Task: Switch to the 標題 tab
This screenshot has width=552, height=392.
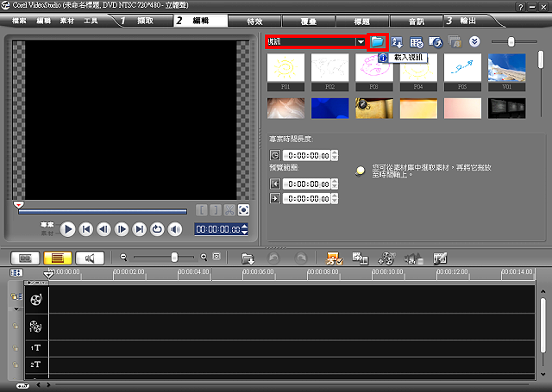Action: (362, 22)
